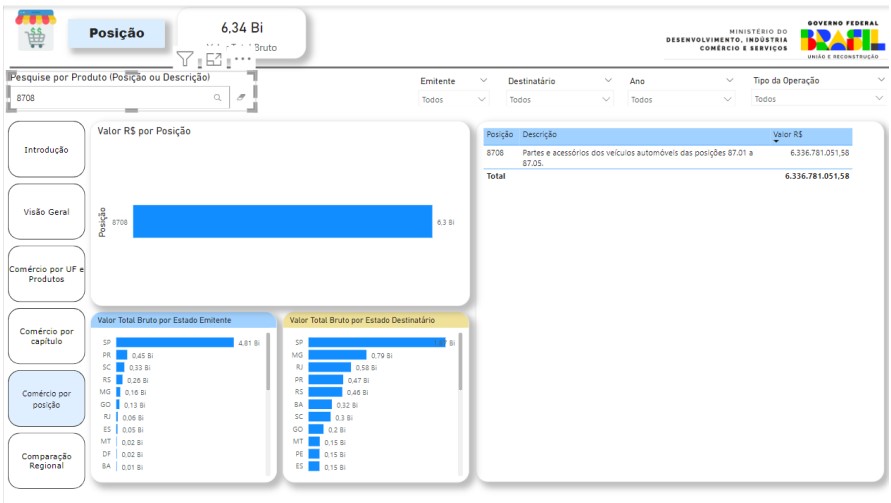Expand the Tipo da Operação dropdown
The width and height of the screenshot is (891, 503).
(x=818, y=99)
